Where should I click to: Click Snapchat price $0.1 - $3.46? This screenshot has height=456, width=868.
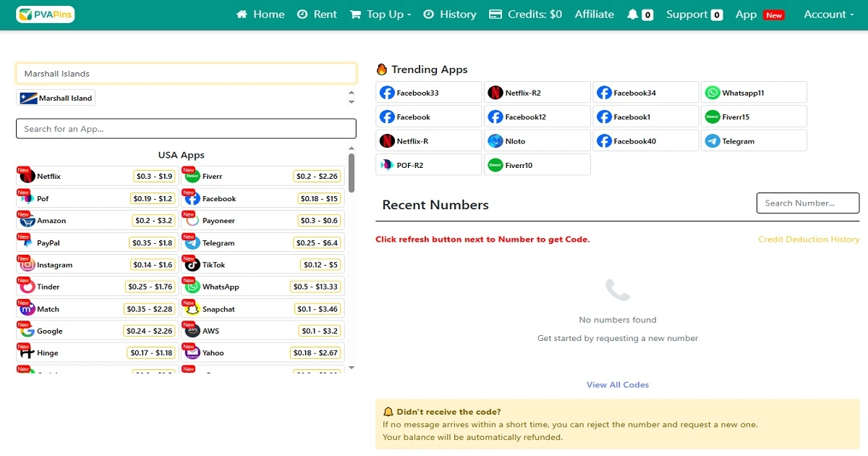point(318,309)
